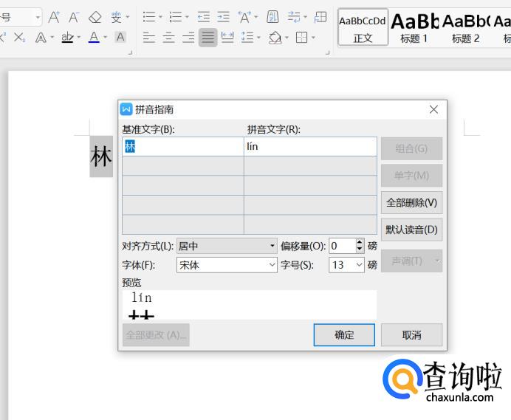
Task: Insert a bulleted list
Action: pyautogui.click(x=149, y=17)
